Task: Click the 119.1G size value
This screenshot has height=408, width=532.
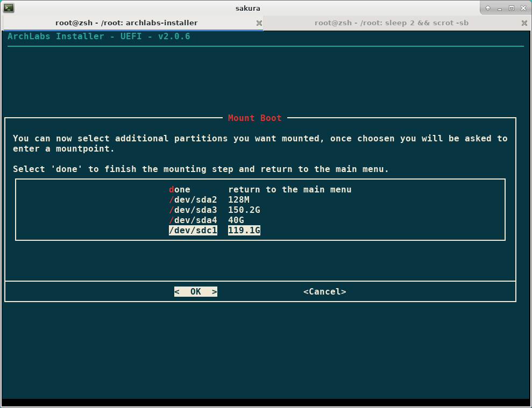Action: tap(244, 230)
